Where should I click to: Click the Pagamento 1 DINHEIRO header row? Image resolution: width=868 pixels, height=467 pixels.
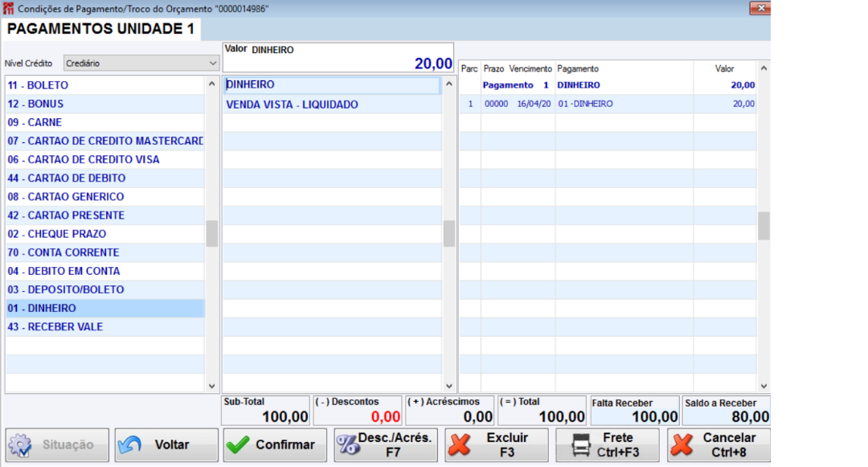608,85
